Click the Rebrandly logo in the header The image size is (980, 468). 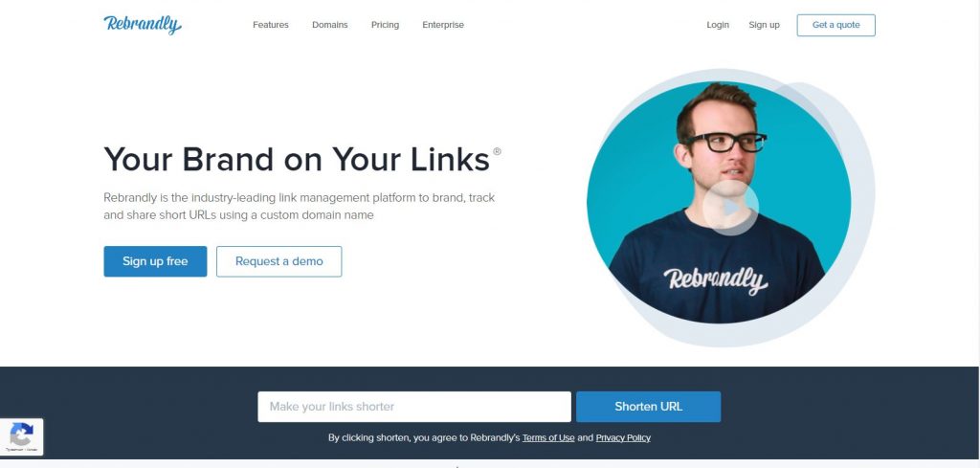pyautogui.click(x=143, y=24)
